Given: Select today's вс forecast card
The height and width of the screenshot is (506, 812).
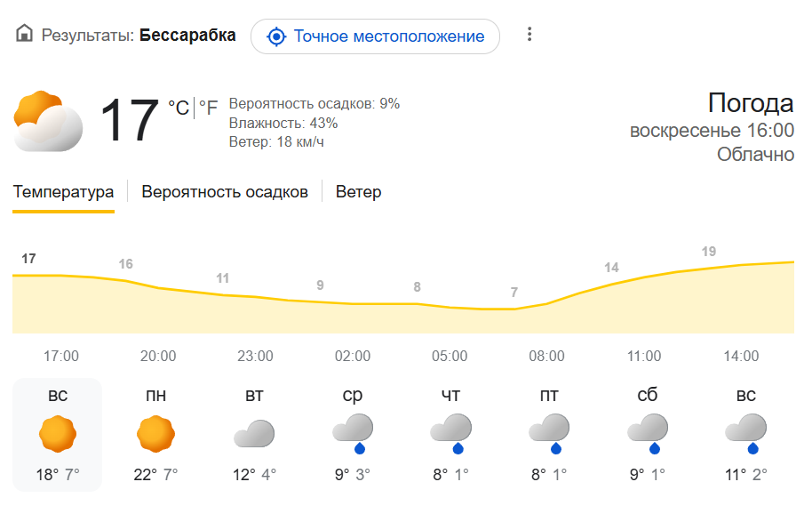Looking at the screenshot, I should coord(58,434).
